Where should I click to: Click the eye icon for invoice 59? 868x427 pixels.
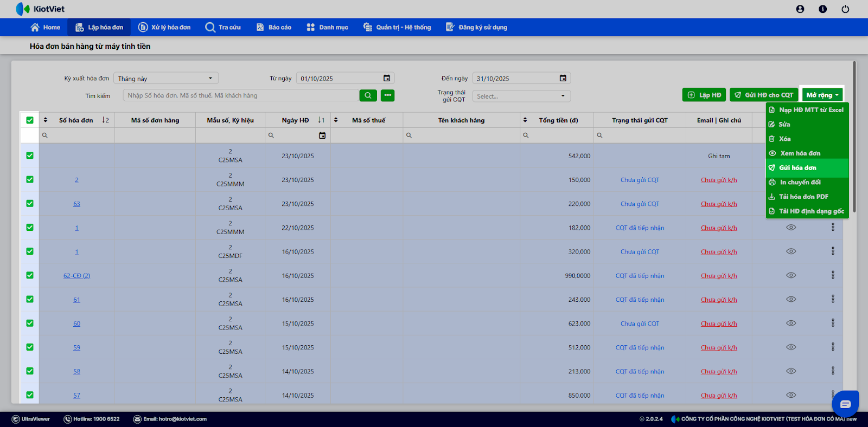pyautogui.click(x=792, y=347)
